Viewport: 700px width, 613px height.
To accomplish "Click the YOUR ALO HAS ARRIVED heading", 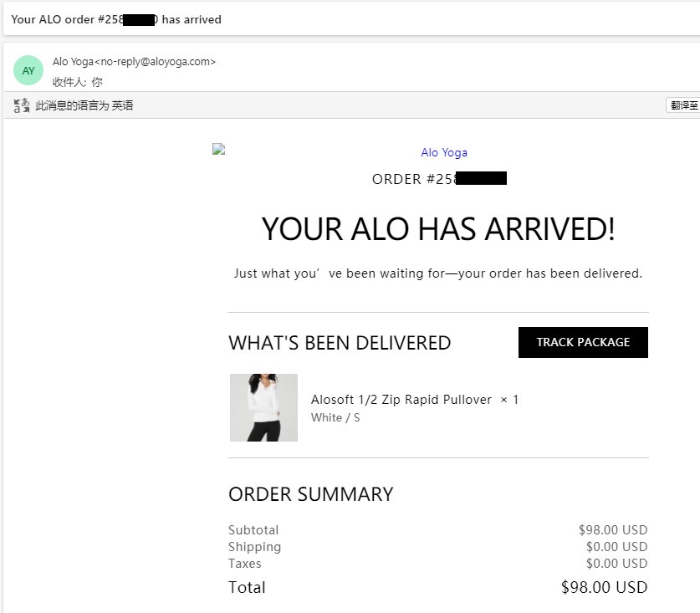I will click(x=438, y=229).
